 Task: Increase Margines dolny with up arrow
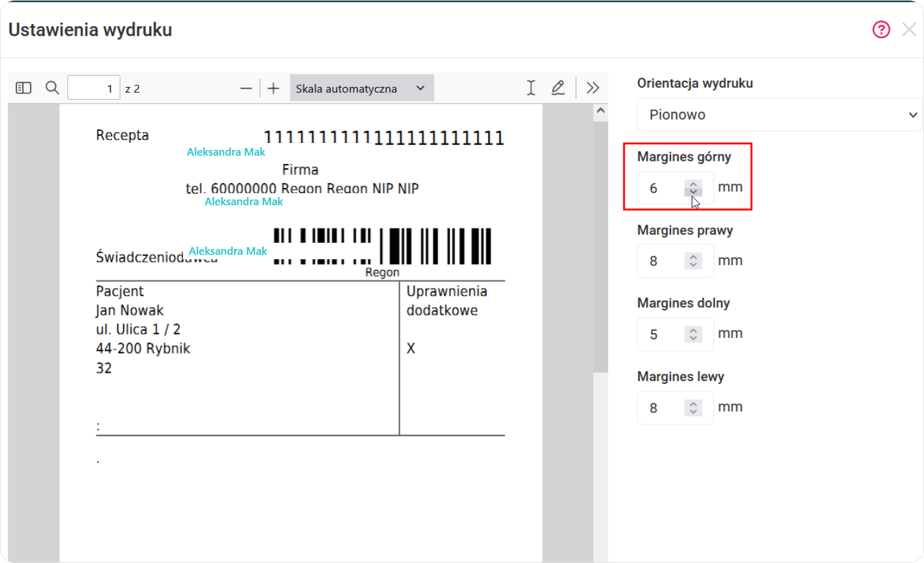[693, 330]
